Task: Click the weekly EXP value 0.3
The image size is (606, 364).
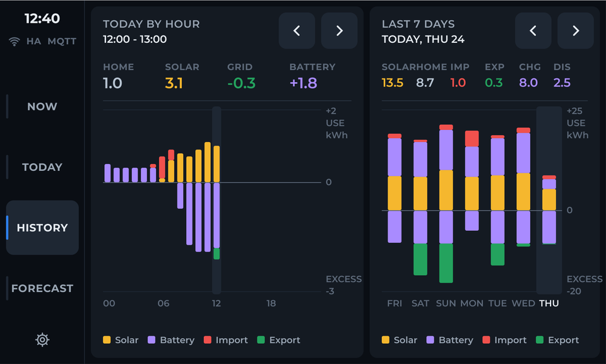Action: pyautogui.click(x=494, y=83)
